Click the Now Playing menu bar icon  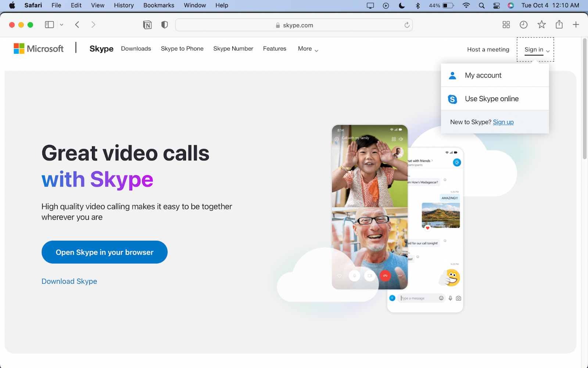pos(386,6)
